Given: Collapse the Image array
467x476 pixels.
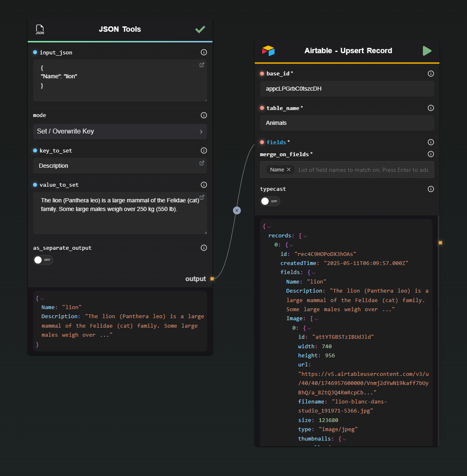Looking at the screenshot, I should point(317,319).
